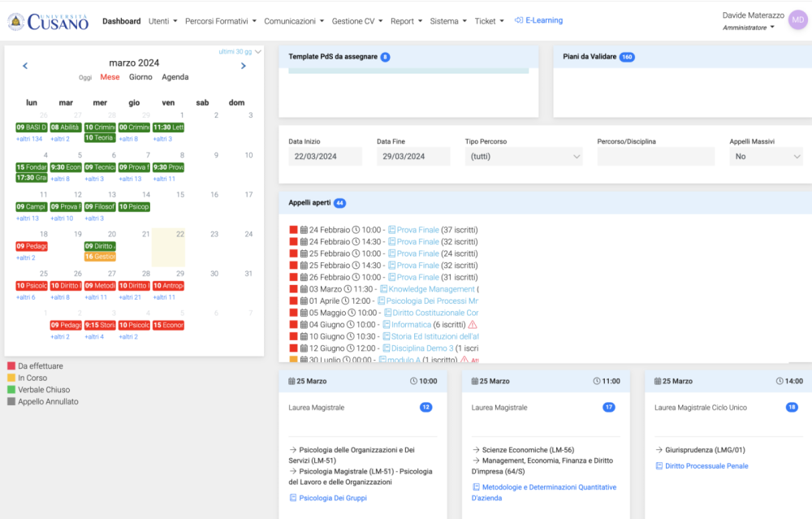The image size is (812, 519).
Task: Click the next month arrow on the calendar
Action: pos(243,65)
